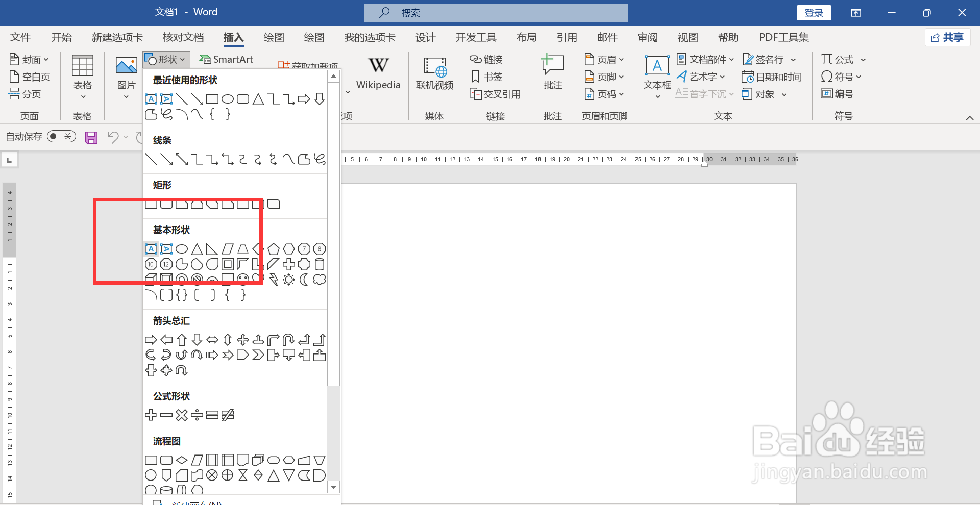
Task: Insert a Blank Page (空白页)
Action: tap(30, 77)
